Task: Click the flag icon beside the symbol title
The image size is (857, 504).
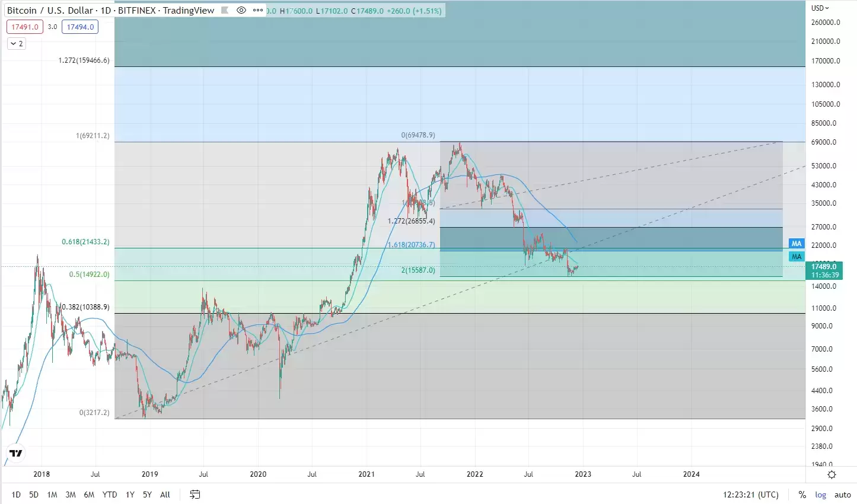Action: pyautogui.click(x=225, y=10)
